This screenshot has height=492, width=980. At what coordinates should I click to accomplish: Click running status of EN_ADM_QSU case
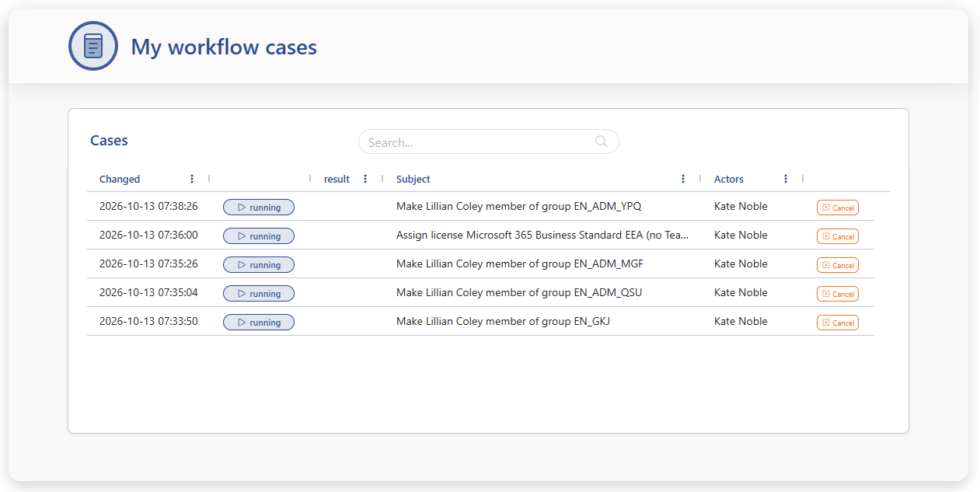(259, 294)
